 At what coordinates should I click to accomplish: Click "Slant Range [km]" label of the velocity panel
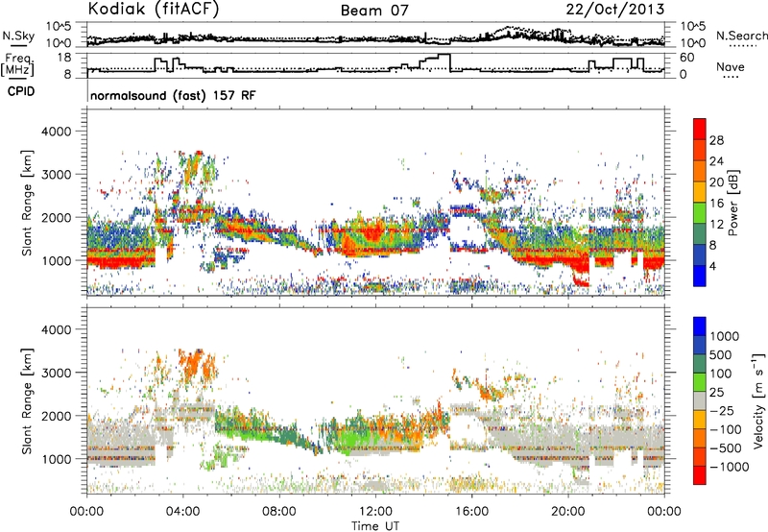pos(27,401)
